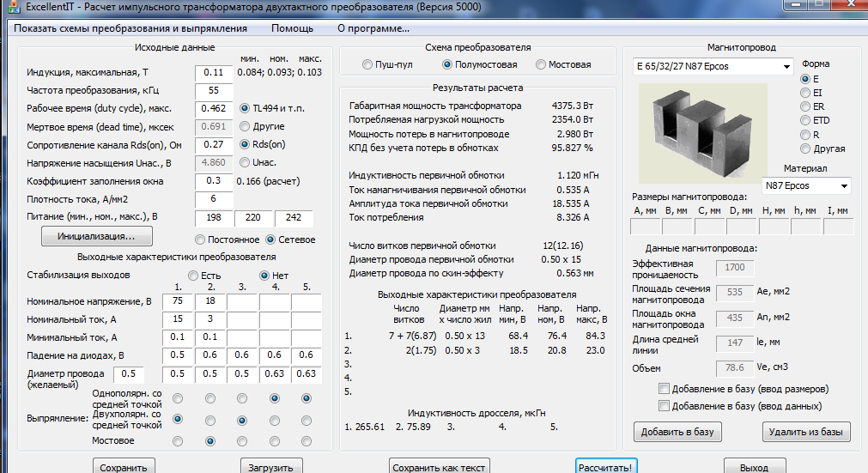Select core shape R
868x473 pixels.
click(805, 135)
